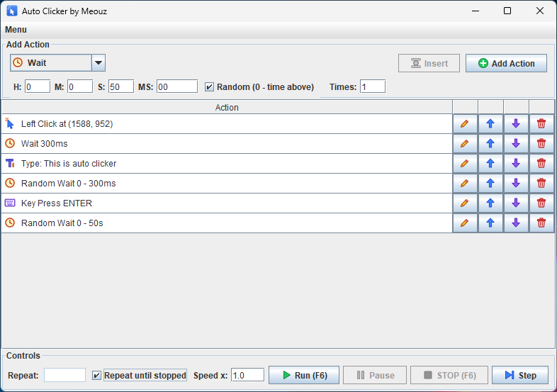Open the Menu menu
Screen dimensions: 557x392
pos(16,30)
